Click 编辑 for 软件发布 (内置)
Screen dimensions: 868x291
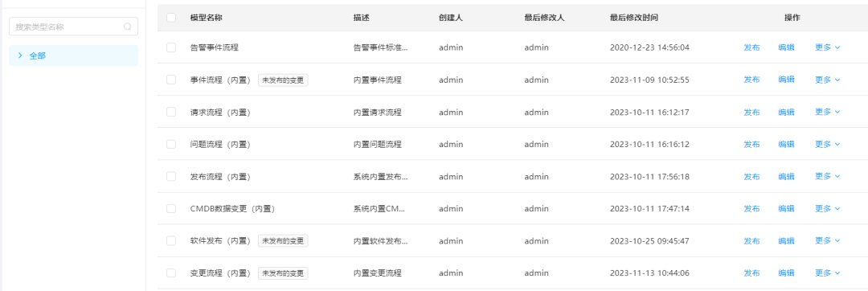coord(787,241)
